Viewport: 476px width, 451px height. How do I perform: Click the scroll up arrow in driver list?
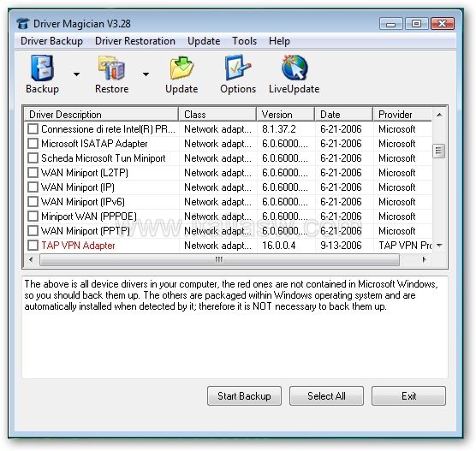(x=439, y=115)
